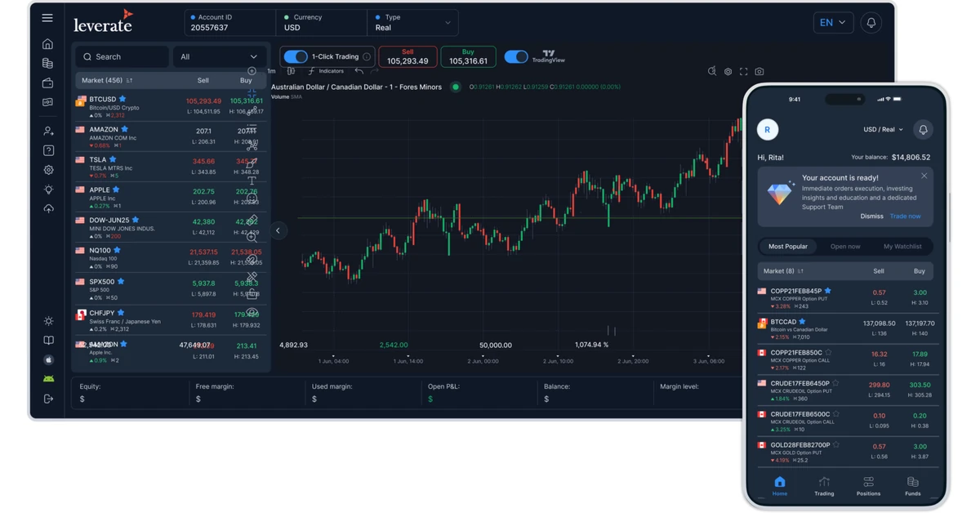Open the wallet icon in the sidebar
980x513 pixels.
[47, 83]
